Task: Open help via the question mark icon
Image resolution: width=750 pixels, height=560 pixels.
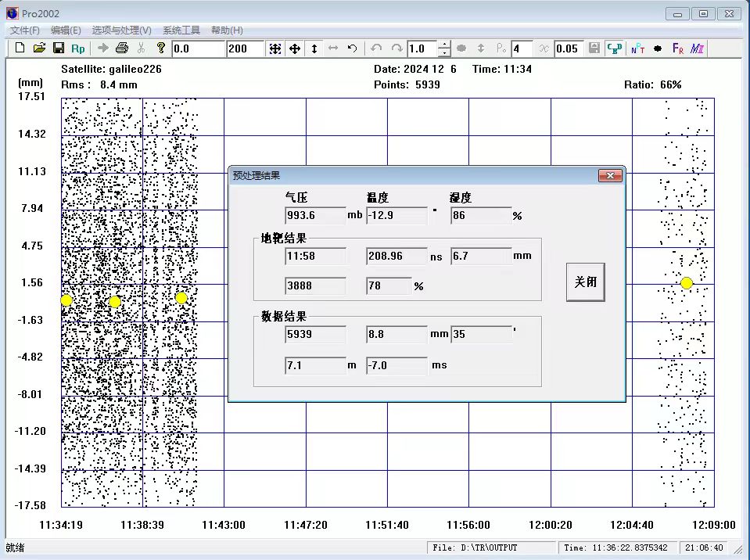Action: click(x=161, y=48)
